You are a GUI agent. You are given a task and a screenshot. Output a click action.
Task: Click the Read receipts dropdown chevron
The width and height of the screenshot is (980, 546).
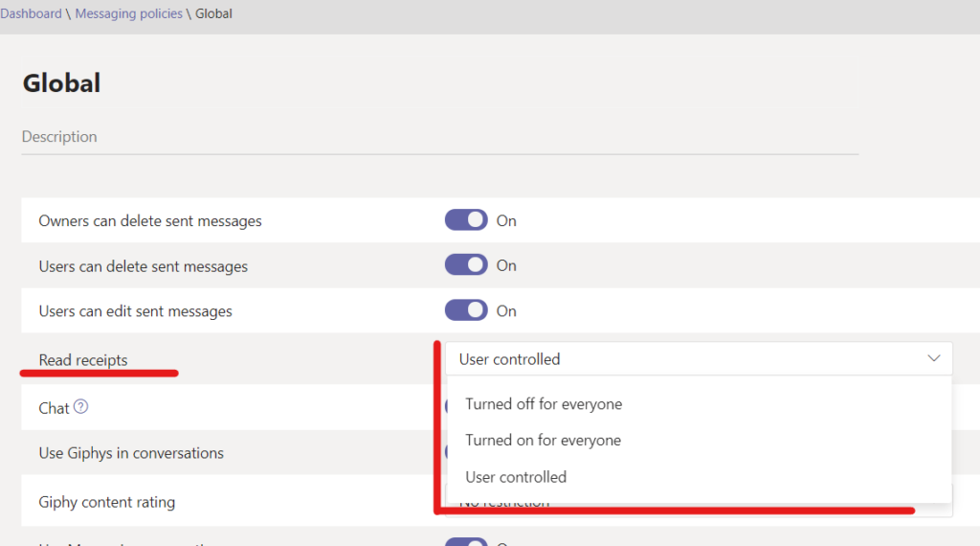tap(934, 358)
